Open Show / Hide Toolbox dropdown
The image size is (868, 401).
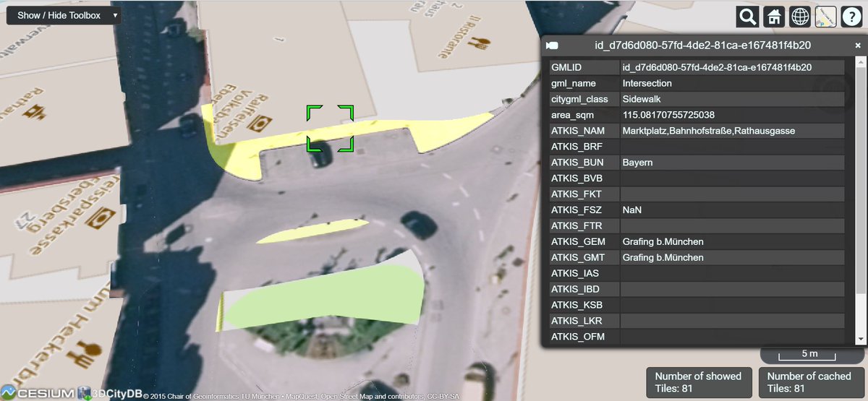(x=64, y=15)
